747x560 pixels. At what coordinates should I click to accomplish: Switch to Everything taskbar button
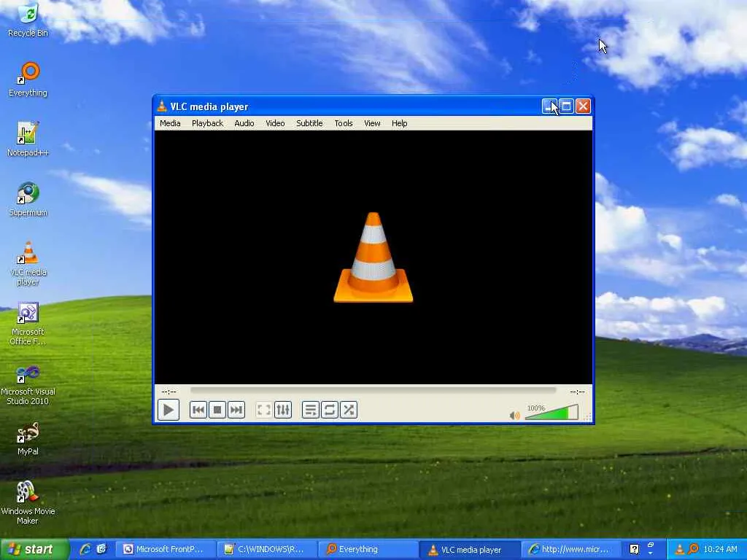coord(368,549)
